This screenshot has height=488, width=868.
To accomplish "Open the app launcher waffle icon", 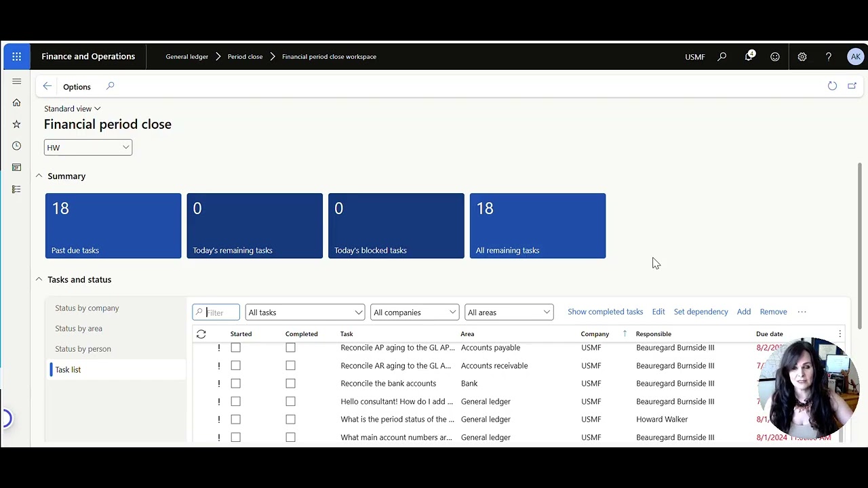I will click(x=16, y=56).
